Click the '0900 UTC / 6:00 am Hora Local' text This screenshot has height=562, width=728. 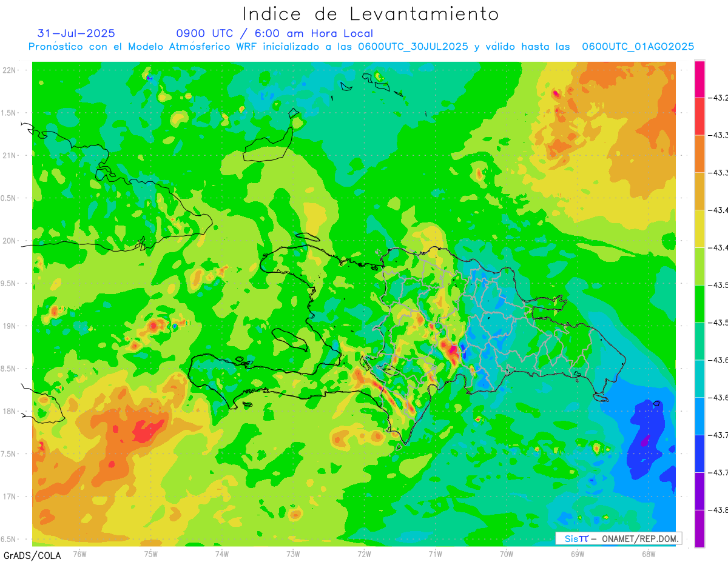click(x=275, y=33)
